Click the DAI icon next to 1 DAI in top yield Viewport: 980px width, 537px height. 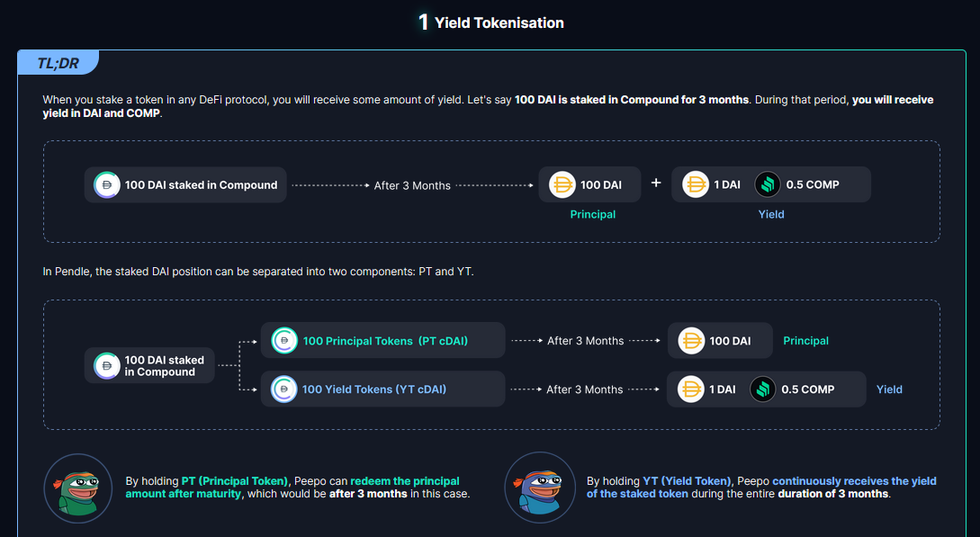coord(695,184)
